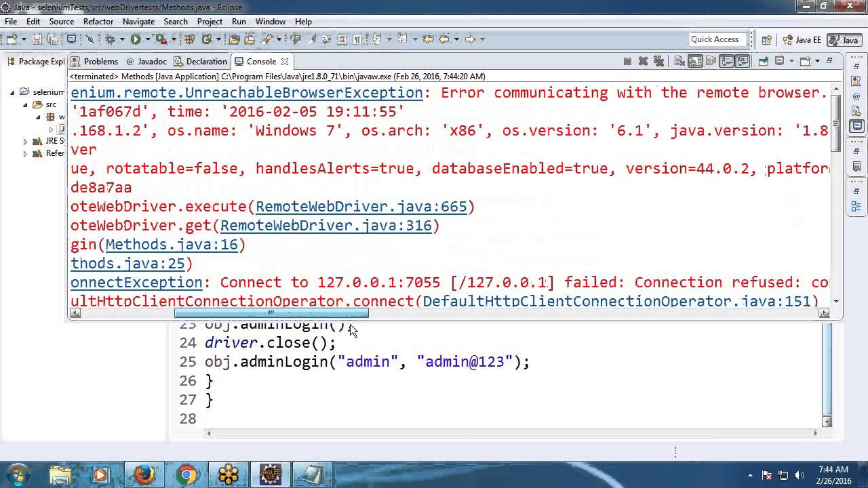
Task: Open Eclipse Java EE IDE taskbar icon
Action: [x=271, y=474]
